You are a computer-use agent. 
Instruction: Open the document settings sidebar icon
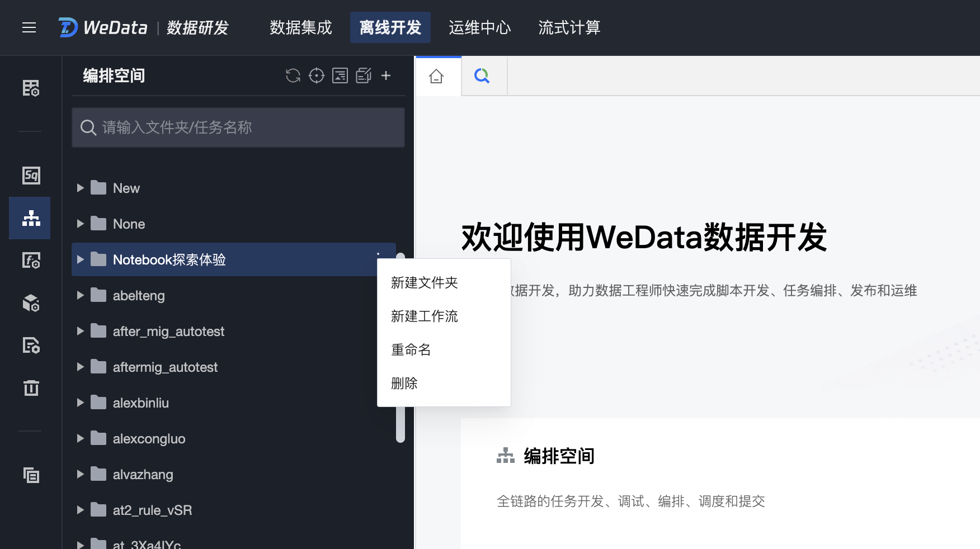tap(31, 346)
